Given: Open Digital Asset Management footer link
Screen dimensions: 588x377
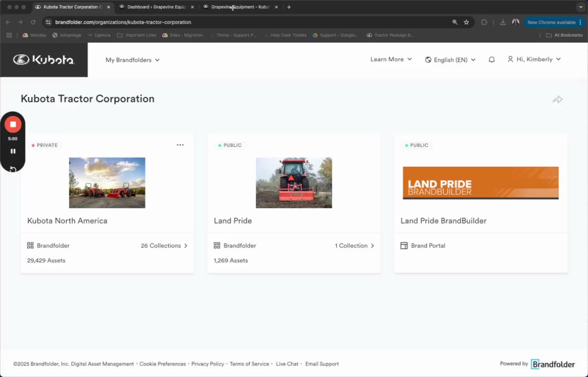Looking at the screenshot, I should coord(102,364).
